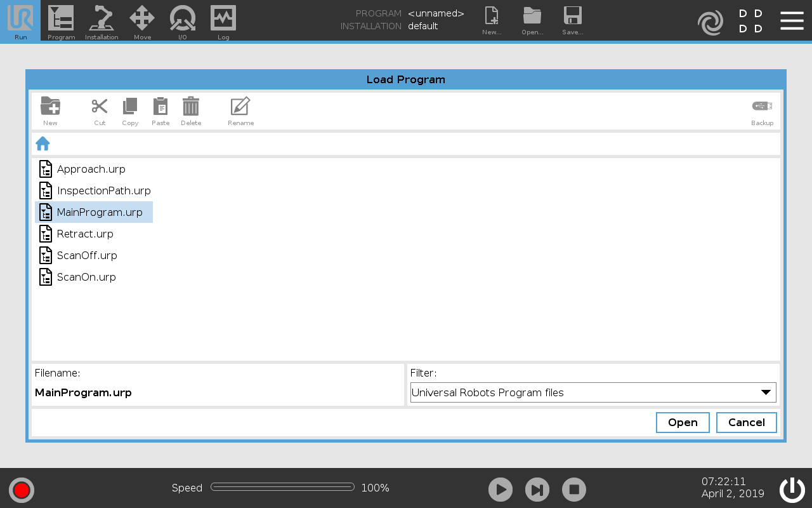Viewport: 812px width, 508px height.
Task: Open the hamburger menu
Action: pyautogui.click(x=792, y=21)
